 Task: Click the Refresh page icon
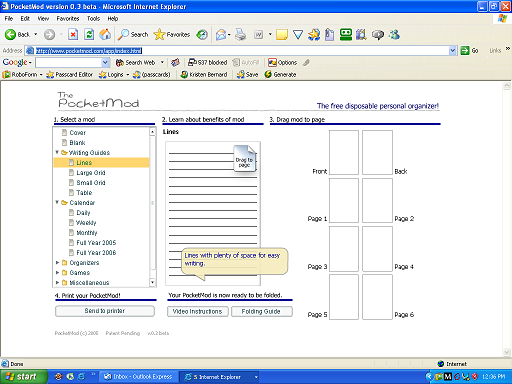point(89,34)
